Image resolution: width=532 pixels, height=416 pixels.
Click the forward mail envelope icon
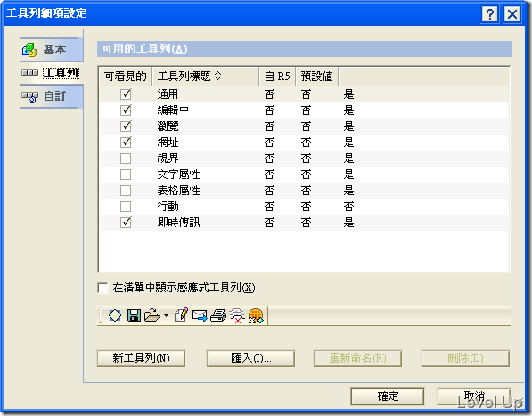tap(200, 315)
